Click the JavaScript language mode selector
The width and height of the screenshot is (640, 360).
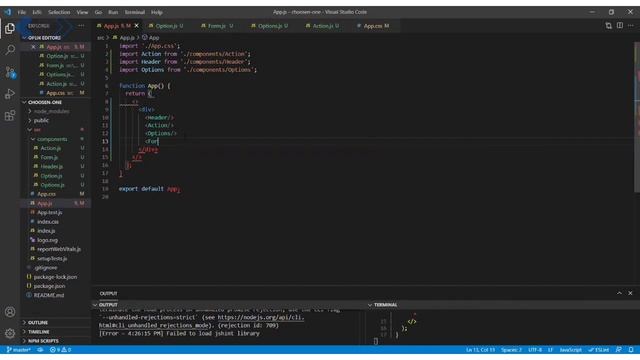click(x=570, y=350)
